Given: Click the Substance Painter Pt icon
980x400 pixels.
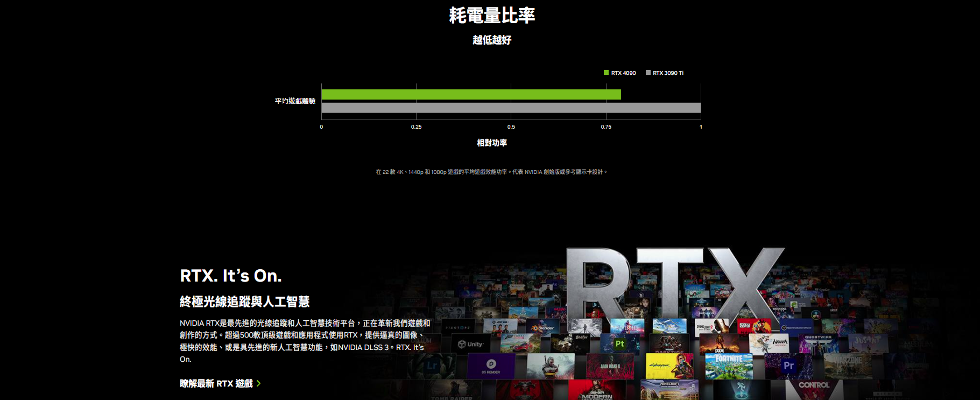Looking at the screenshot, I should pos(619,344).
